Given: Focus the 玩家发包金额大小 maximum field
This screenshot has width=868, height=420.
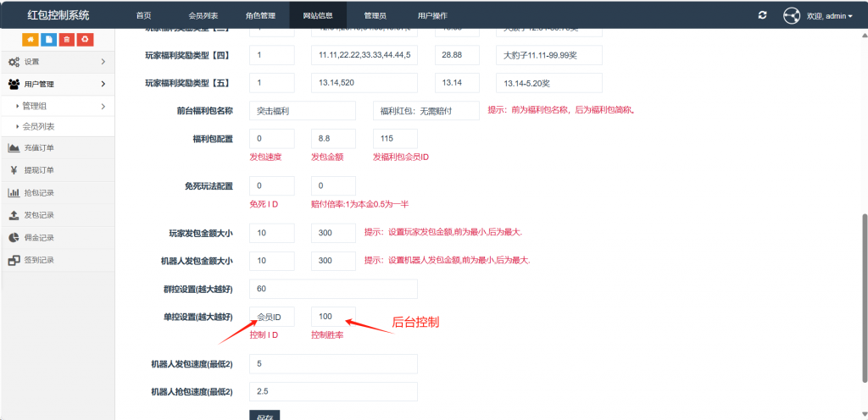Looking at the screenshot, I should (334, 233).
